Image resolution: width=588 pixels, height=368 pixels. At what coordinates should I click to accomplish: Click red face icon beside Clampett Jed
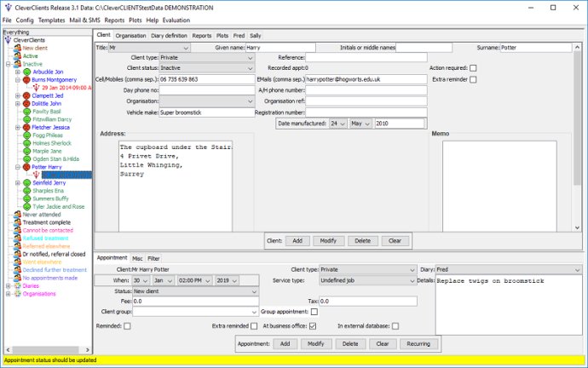tap(26, 95)
